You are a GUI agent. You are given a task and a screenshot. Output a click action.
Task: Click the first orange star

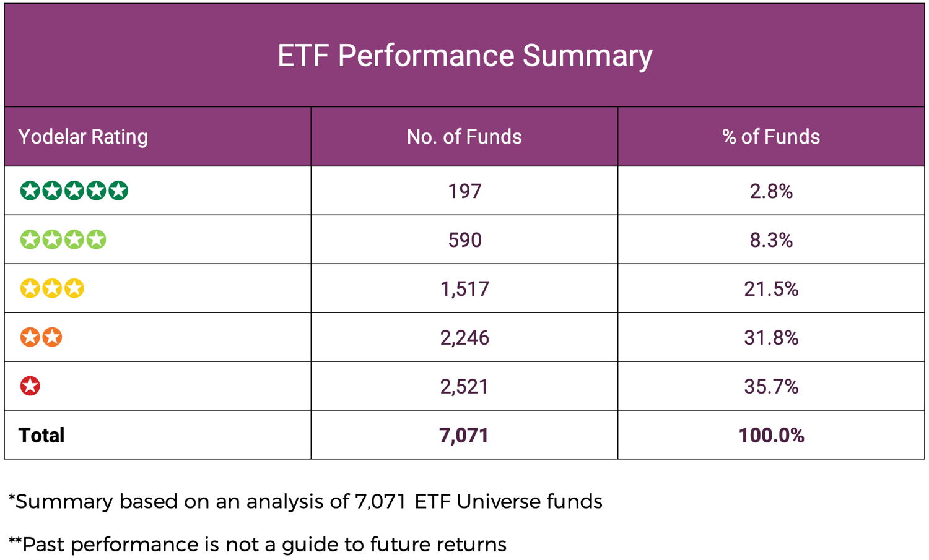tap(30, 337)
